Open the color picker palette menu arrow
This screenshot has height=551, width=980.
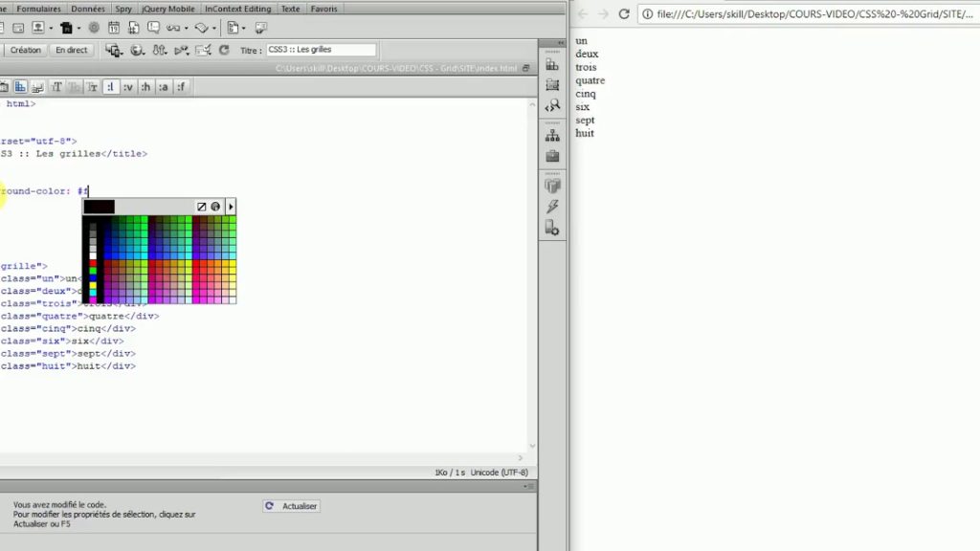pos(231,207)
